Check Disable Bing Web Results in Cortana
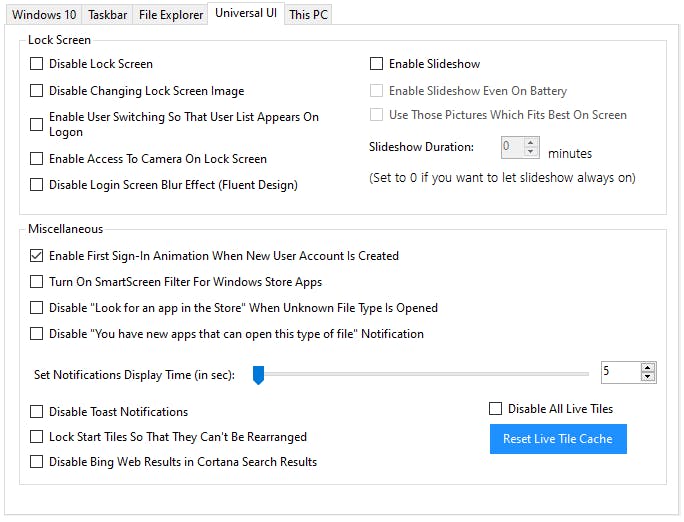The image size is (684, 522). pos(37,462)
